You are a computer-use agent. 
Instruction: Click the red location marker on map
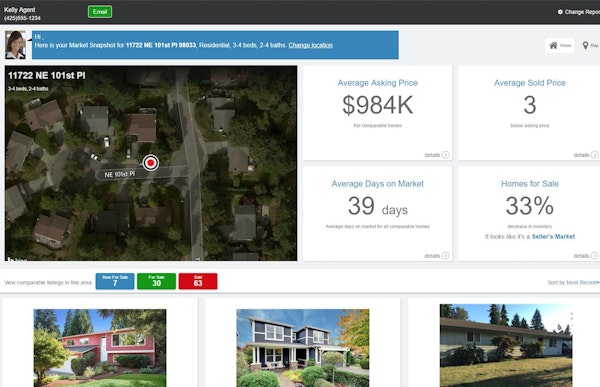[x=151, y=163]
